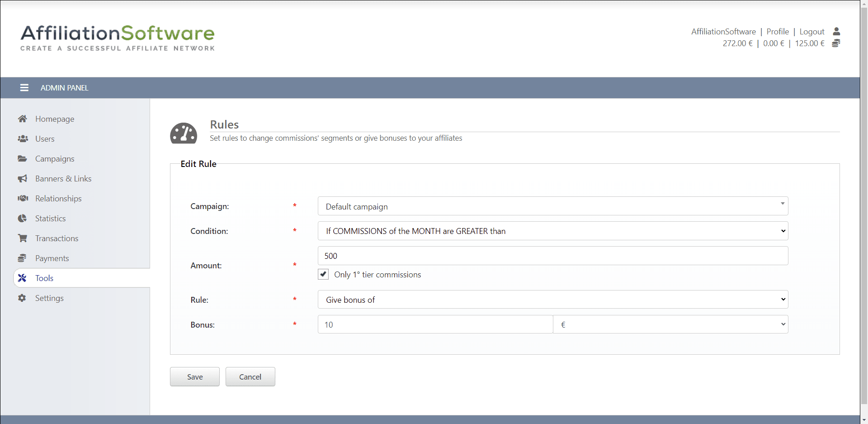Click the Bonus value field containing 10
Screen dimensions: 868x424
435,324
